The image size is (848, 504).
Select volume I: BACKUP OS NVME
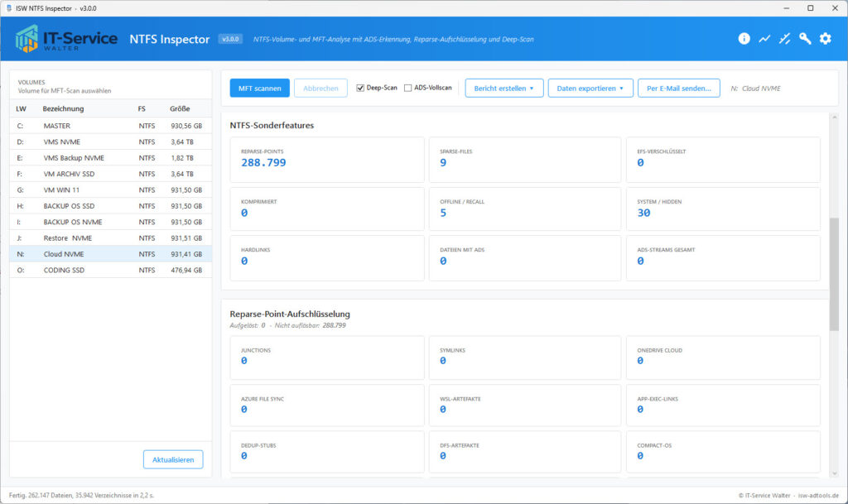(x=110, y=222)
